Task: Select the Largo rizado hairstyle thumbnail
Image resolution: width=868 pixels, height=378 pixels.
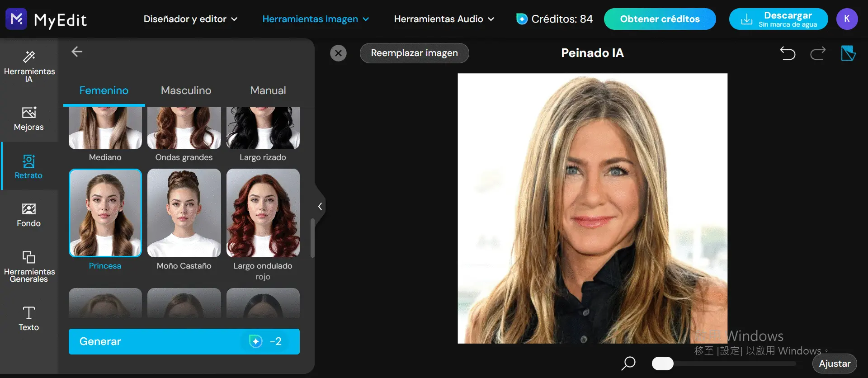Action: [263, 128]
